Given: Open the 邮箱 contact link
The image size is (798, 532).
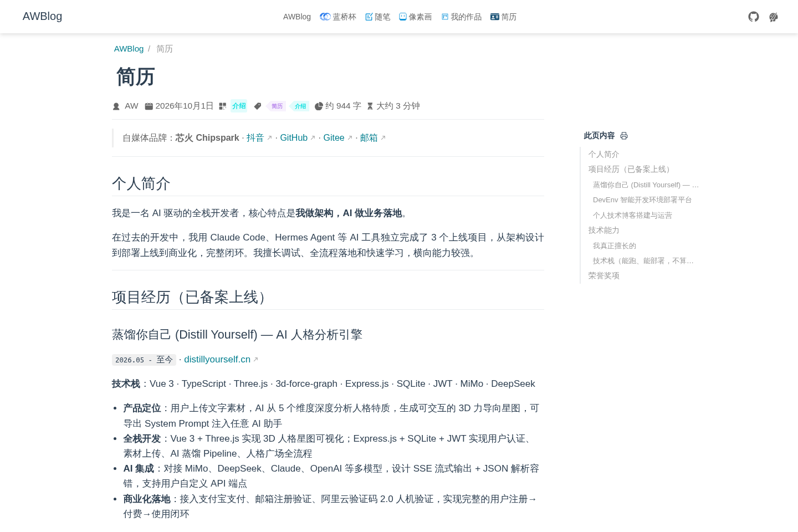Looking at the screenshot, I should click(372, 137).
